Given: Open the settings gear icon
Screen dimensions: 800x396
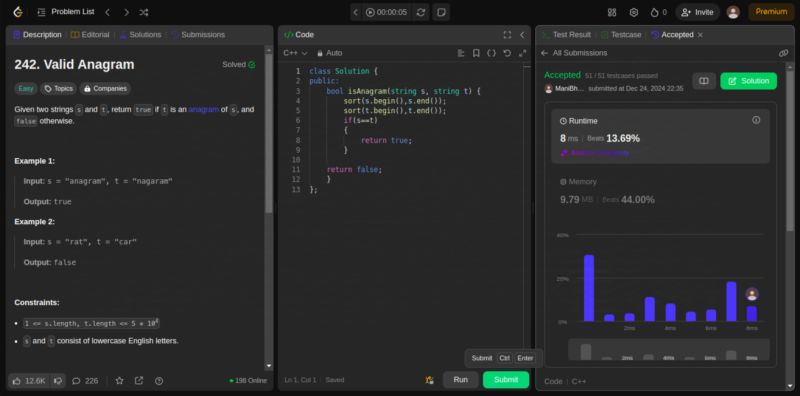Looking at the screenshot, I should tap(634, 12).
